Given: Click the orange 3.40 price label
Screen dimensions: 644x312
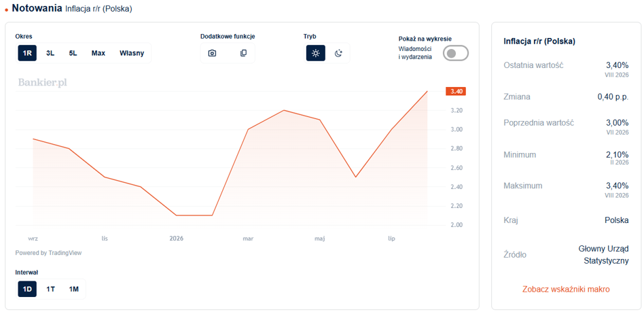Looking at the screenshot, I should [x=455, y=91].
